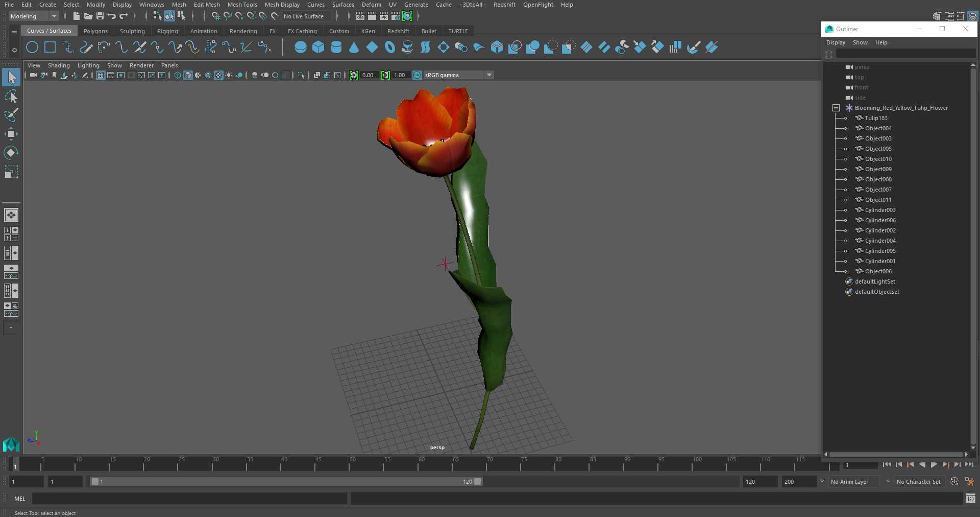980x517 pixels.
Task: Click the MEL command line input
Action: tap(189, 499)
